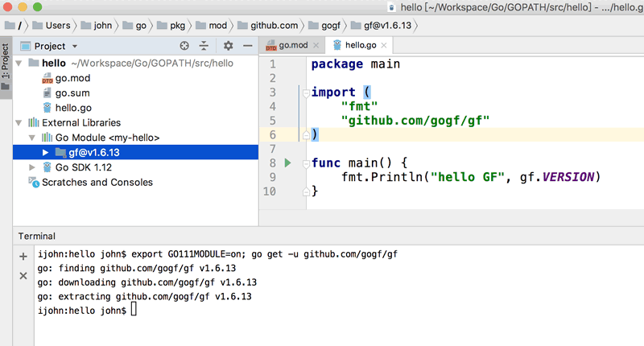The width and height of the screenshot is (644, 346).
Task: Open go.sum file in project tree
Action: (72, 93)
